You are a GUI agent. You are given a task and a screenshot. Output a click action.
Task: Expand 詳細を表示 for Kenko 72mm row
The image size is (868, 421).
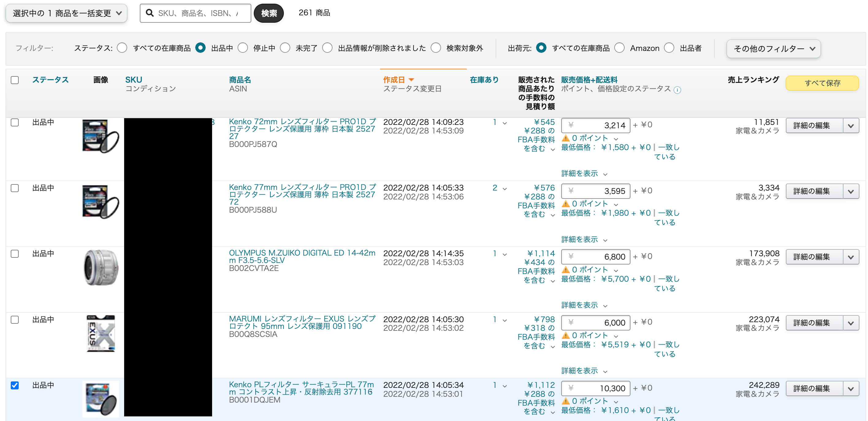(584, 173)
